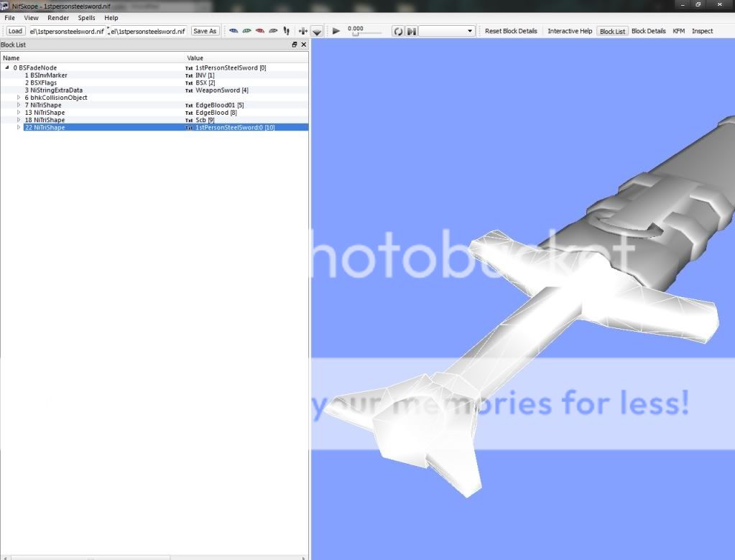Float the Block List panel
The image size is (735, 560).
point(294,45)
